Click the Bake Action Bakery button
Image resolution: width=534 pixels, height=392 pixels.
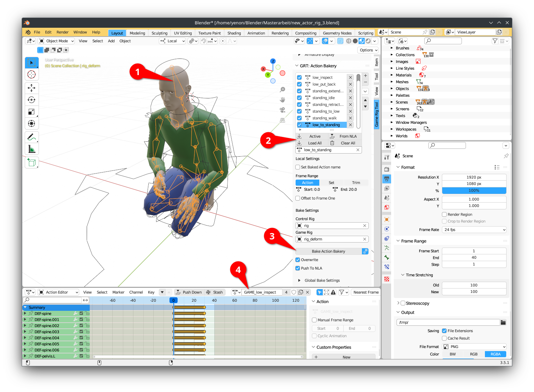(328, 251)
